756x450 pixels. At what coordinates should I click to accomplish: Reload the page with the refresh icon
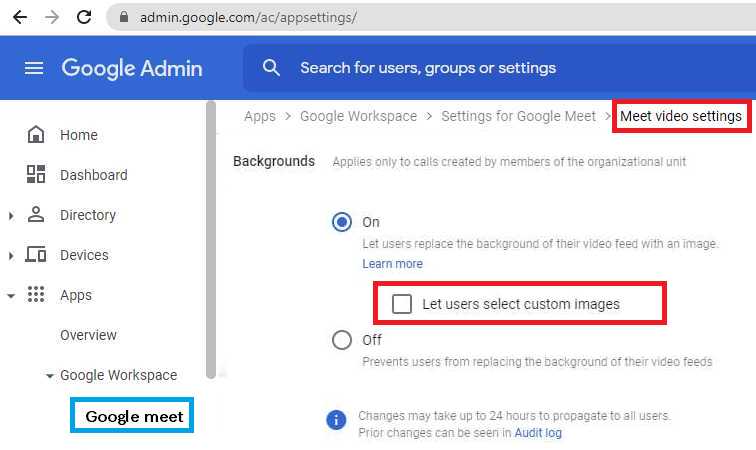[x=84, y=17]
